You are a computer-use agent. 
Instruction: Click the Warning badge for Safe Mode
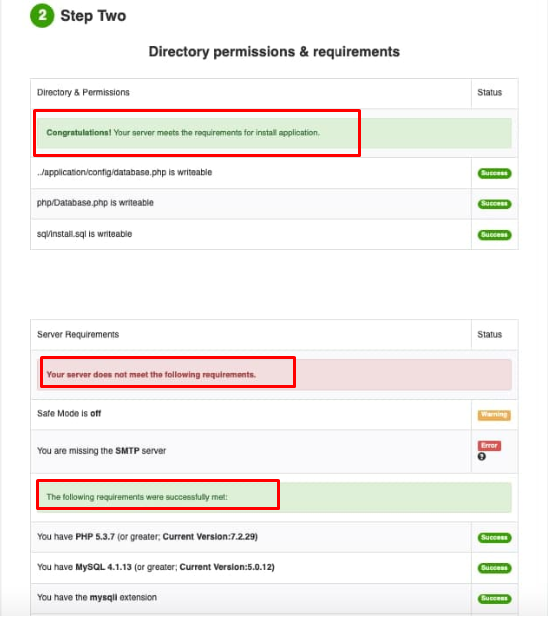coord(494,415)
